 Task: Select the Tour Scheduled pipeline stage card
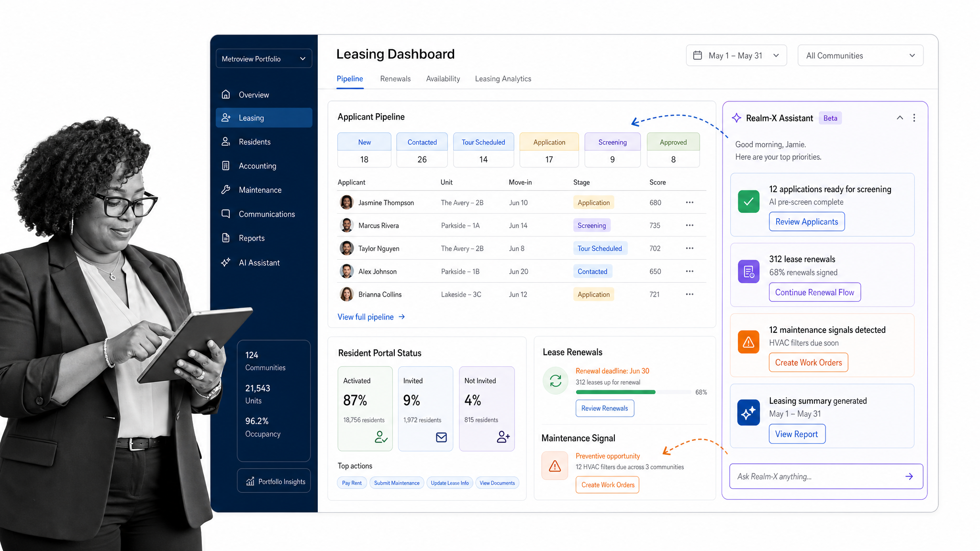click(x=483, y=150)
